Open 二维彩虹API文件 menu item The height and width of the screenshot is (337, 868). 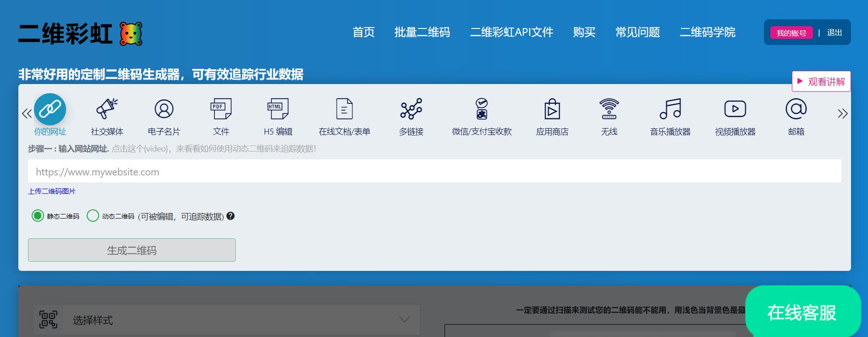pos(512,32)
